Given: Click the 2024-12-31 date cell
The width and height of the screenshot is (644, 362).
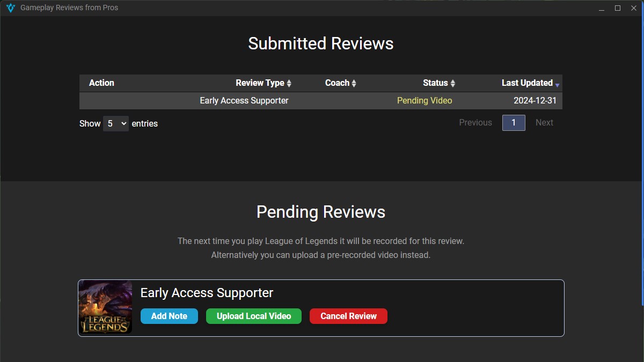Looking at the screenshot, I should pos(535,101).
